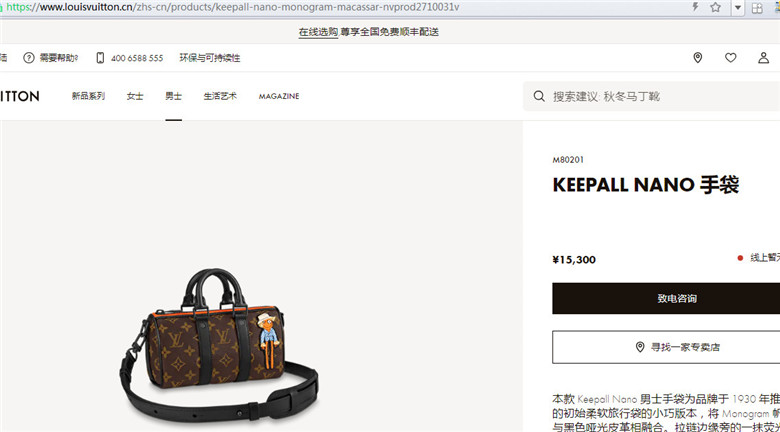Viewport: 780px width, 432px height.
Task: Open the 新品系列 menu
Action: coord(88,96)
